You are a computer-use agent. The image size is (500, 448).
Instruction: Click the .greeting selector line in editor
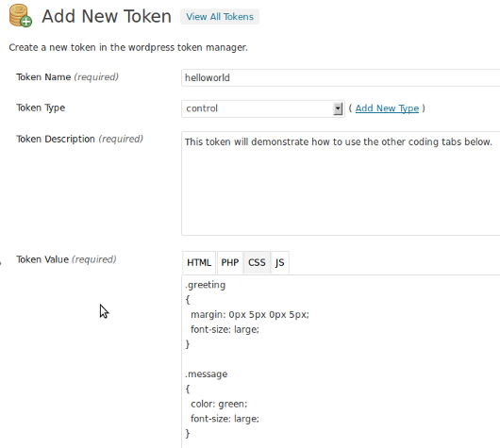click(205, 285)
